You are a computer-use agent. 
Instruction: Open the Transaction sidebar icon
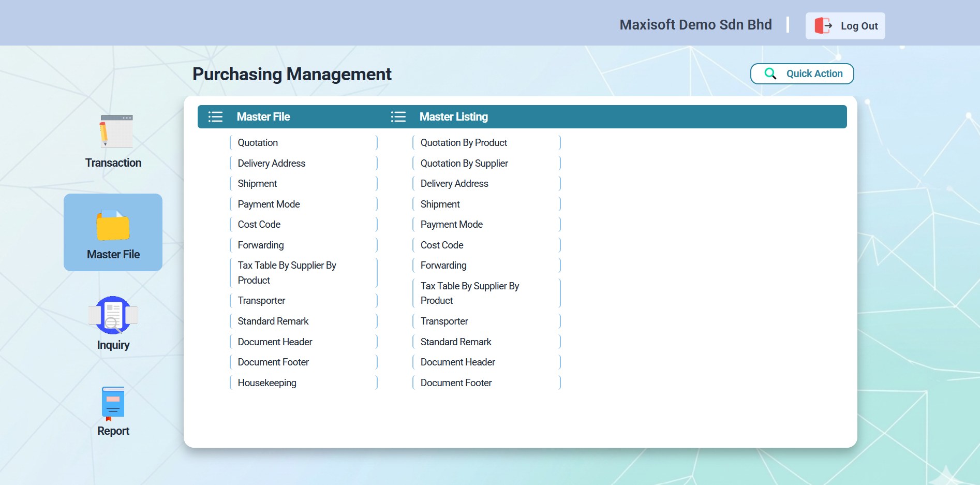click(x=116, y=132)
